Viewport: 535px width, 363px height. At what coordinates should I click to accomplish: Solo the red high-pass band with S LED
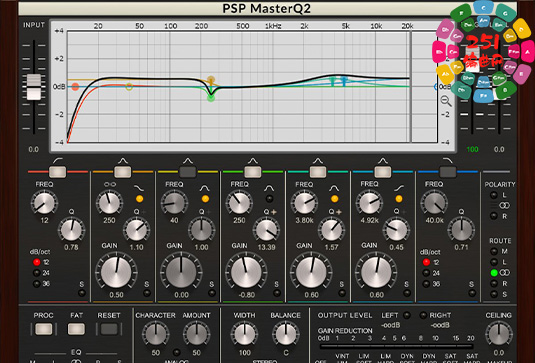click(x=82, y=293)
